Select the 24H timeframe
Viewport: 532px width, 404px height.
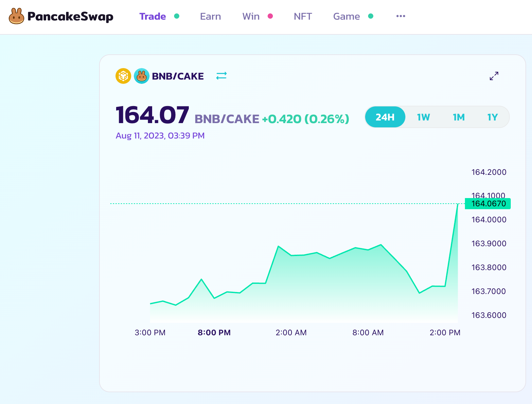click(385, 117)
